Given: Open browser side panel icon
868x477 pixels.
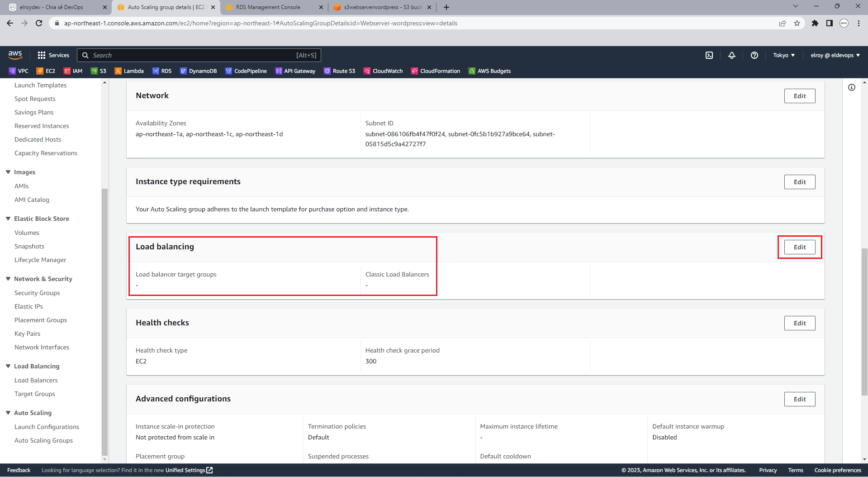Looking at the screenshot, I should coord(829,23).
